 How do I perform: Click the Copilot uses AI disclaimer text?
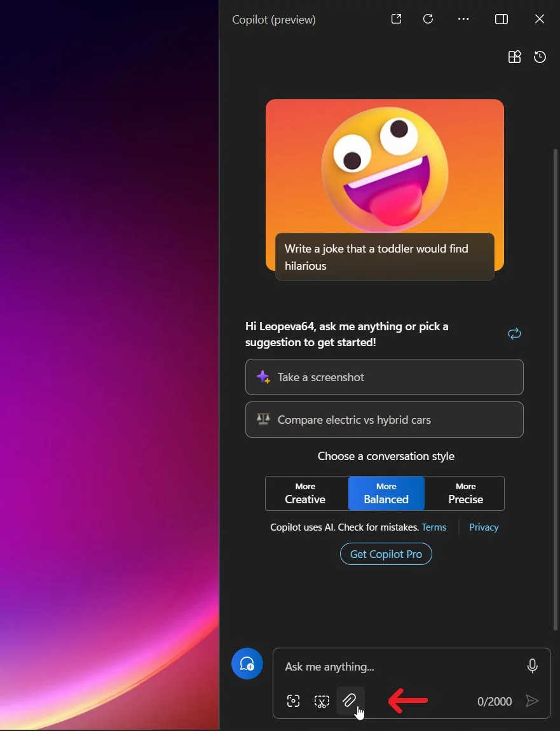coord(345,527)
